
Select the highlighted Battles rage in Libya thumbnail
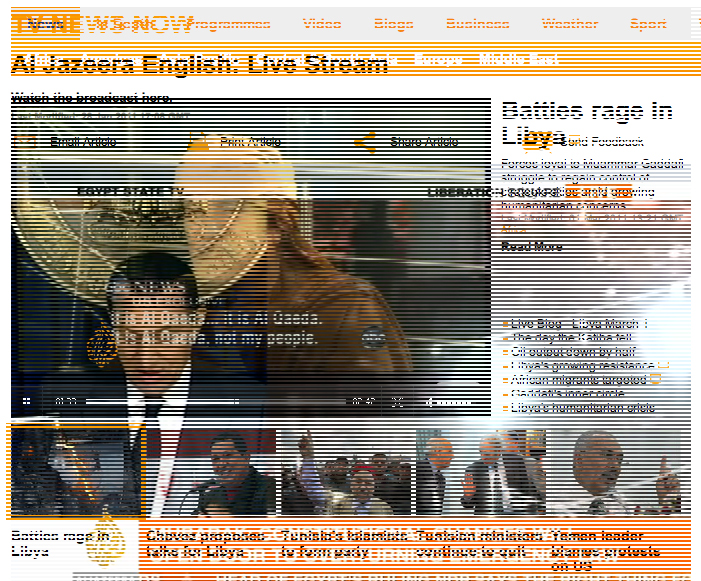76,472
